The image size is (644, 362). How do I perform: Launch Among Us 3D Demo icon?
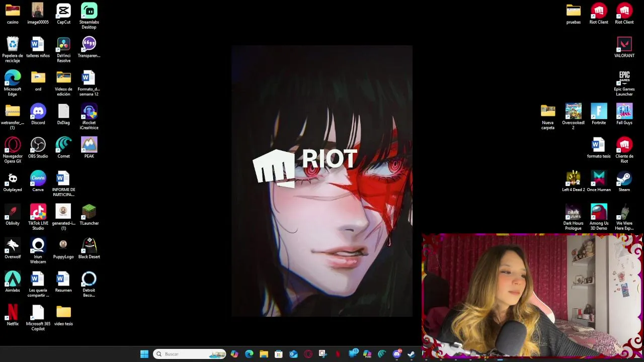coord(599,217)
